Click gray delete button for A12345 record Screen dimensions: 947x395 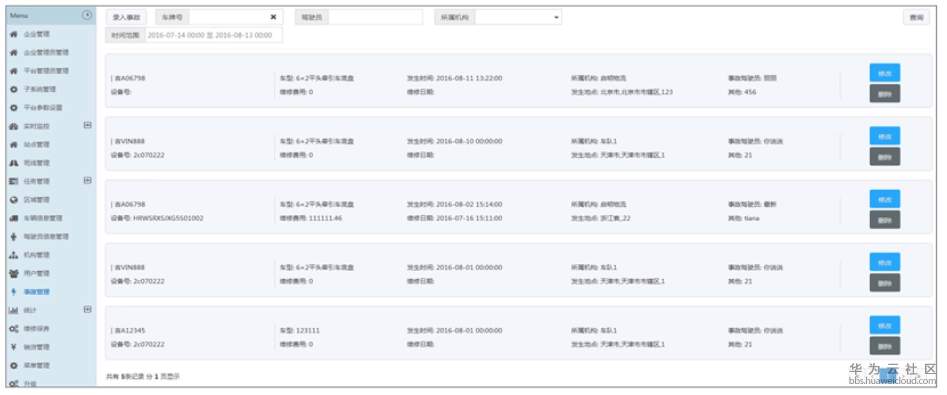885,346
